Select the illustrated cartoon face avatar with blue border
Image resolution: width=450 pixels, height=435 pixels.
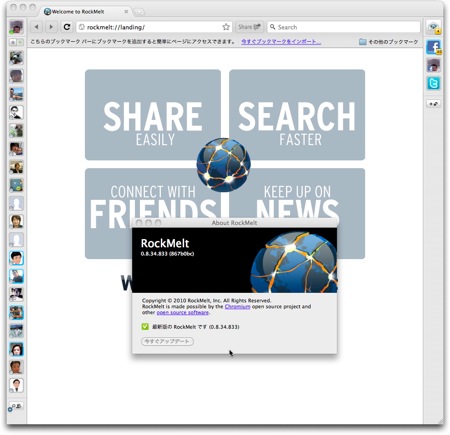coord(16,258)
